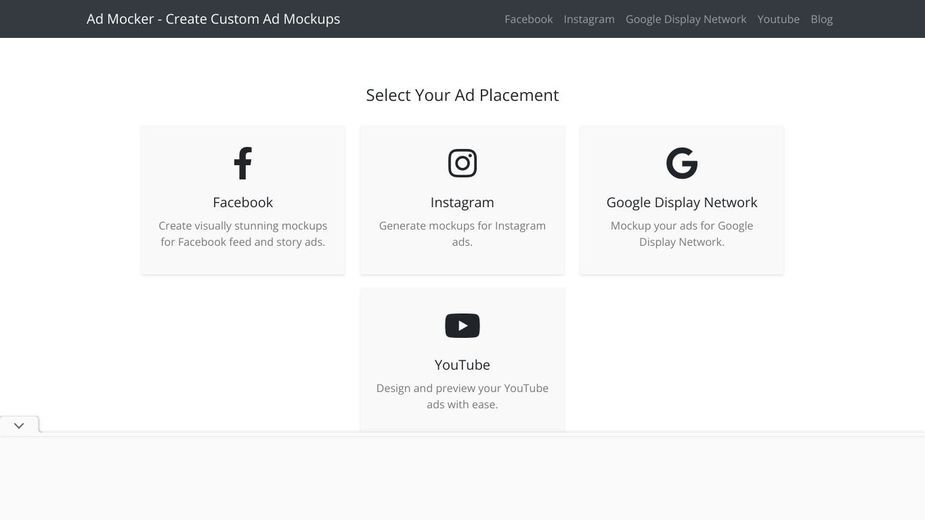
Task: Click the Instagram mockups description text
Action: [462, 234]
